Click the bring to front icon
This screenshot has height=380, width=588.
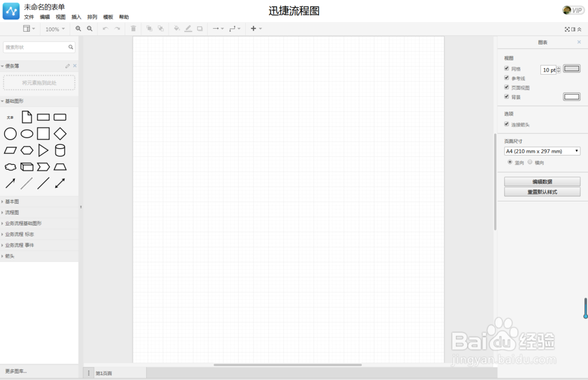[x=149, y=28]
